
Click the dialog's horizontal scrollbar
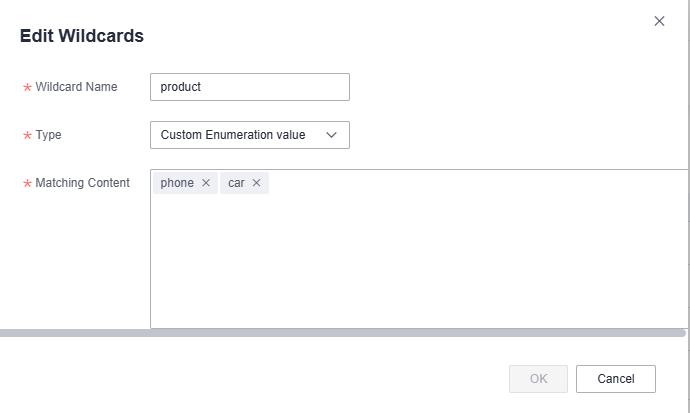342,333
